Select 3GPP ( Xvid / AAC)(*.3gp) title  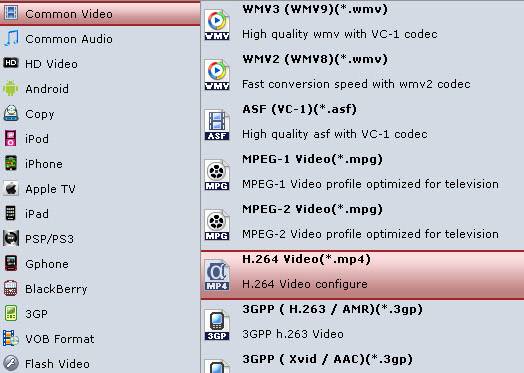click(328, 360)
